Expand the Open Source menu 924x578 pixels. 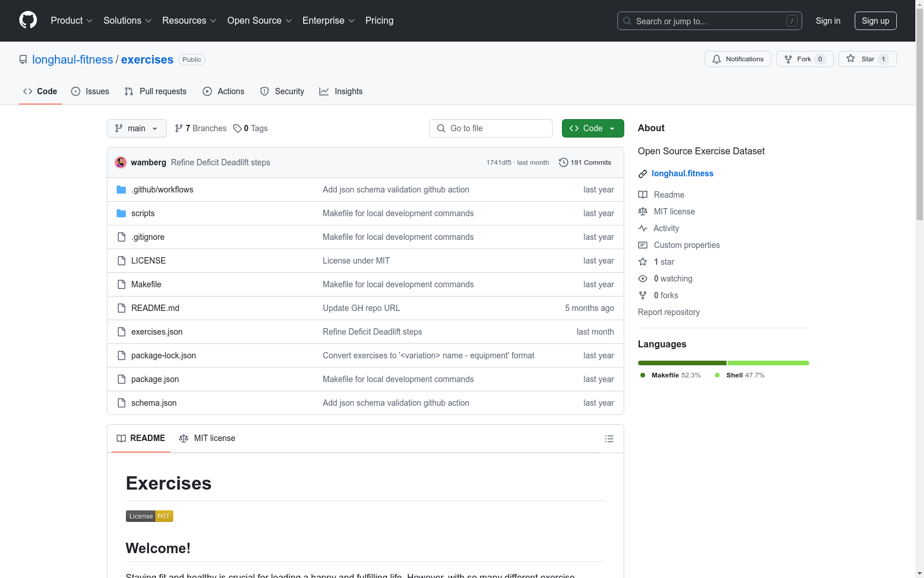point(260,20)
